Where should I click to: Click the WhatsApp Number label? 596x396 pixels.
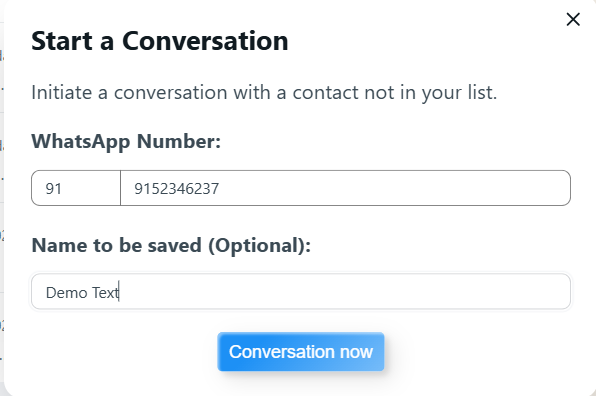point(126,141)
